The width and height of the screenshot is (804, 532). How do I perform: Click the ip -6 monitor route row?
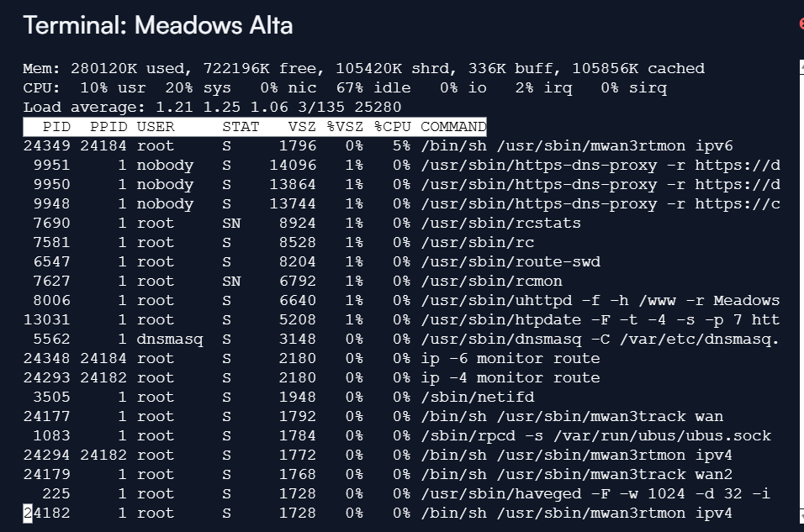[311, 358]
